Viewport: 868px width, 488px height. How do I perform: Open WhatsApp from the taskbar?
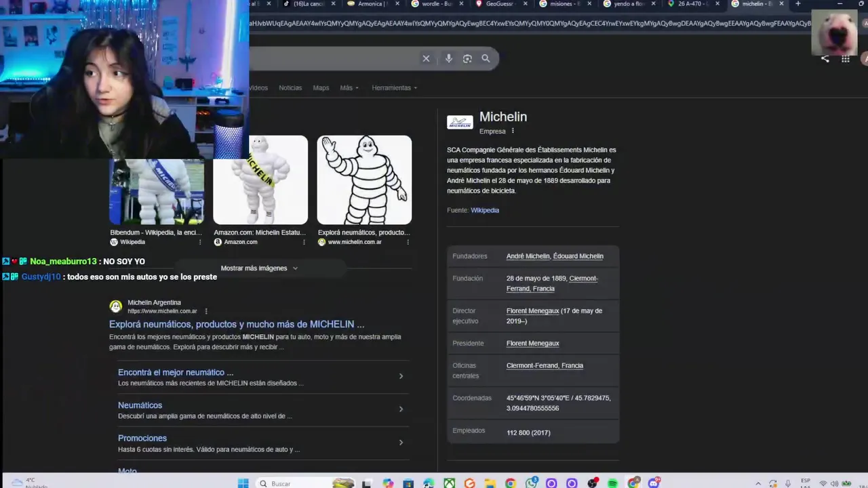point(532,483)
